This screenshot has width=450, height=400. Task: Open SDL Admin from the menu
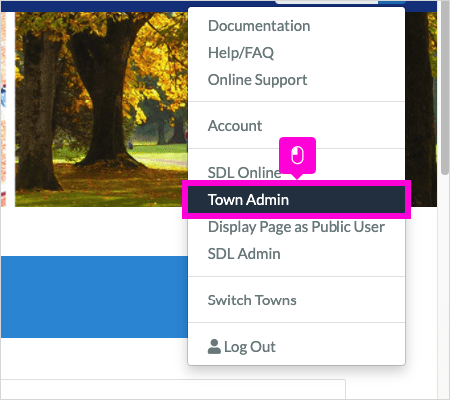[244, 254]
